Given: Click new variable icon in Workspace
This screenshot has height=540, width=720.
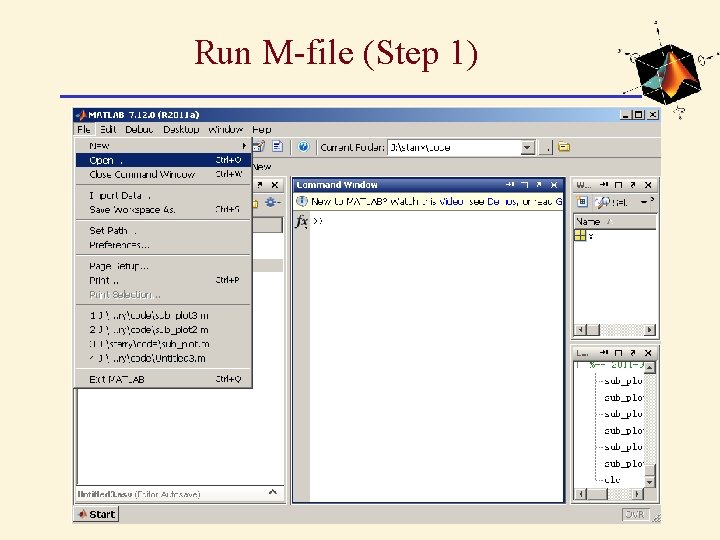Looking at the screenshot, I should click(x=582, y=202).
